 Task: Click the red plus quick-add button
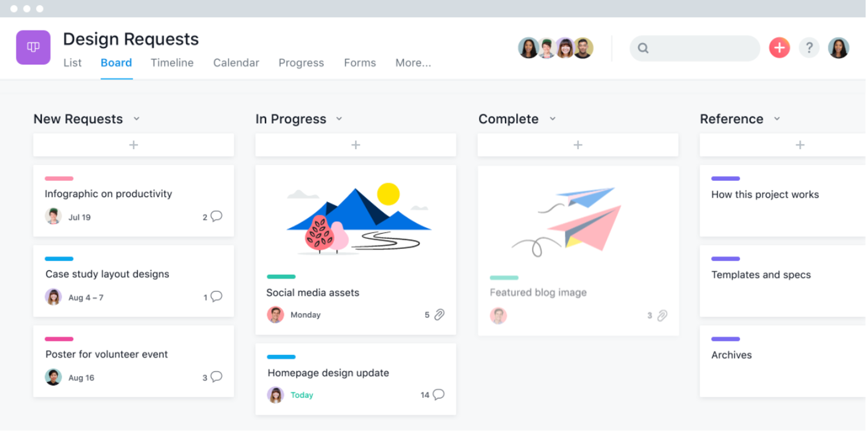point(779,48)
